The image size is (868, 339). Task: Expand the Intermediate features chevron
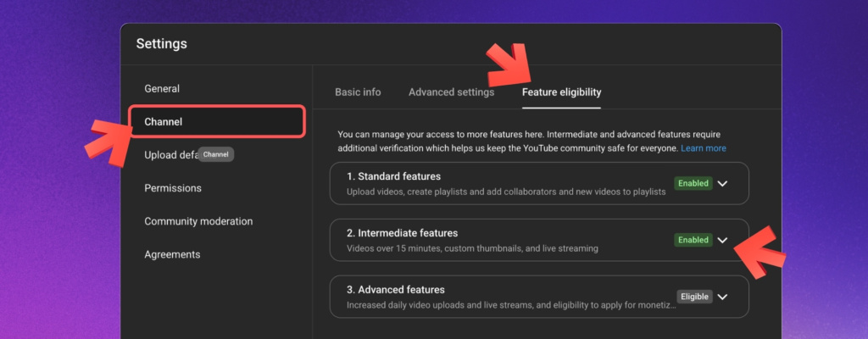(x=722, y=240)
